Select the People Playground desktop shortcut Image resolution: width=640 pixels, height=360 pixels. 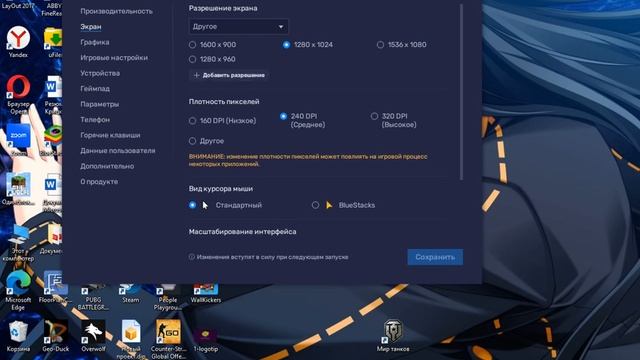pyautogui.click(x=167, y=298)
